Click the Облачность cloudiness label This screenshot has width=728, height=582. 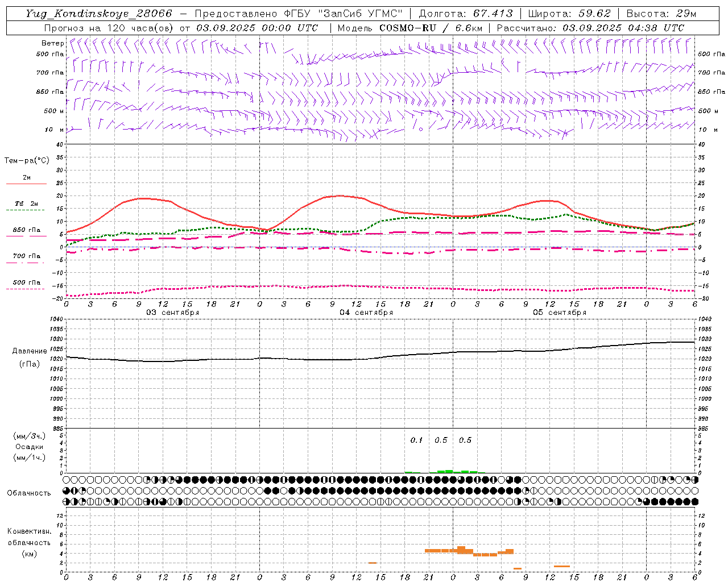click(29, 493)
